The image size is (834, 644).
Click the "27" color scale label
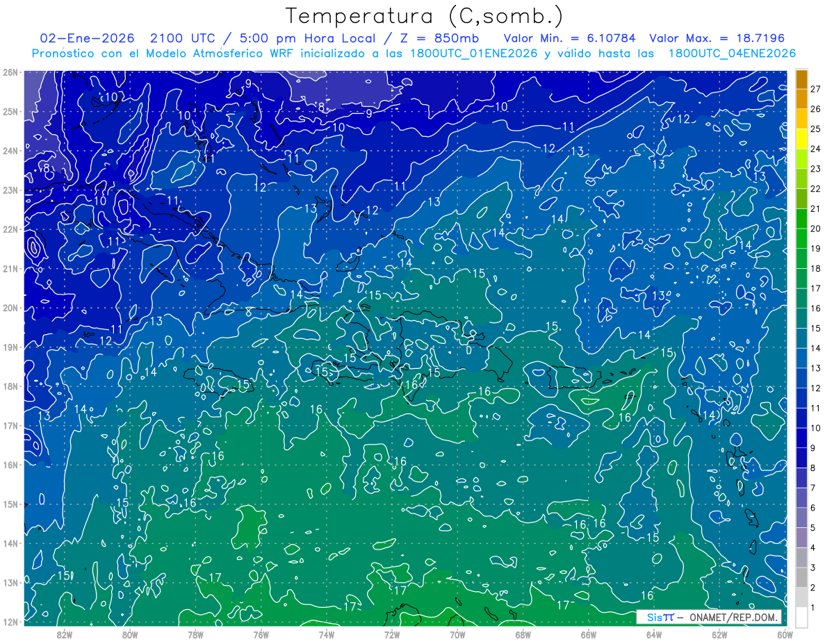pyautogui.click(x=816, y=89)
